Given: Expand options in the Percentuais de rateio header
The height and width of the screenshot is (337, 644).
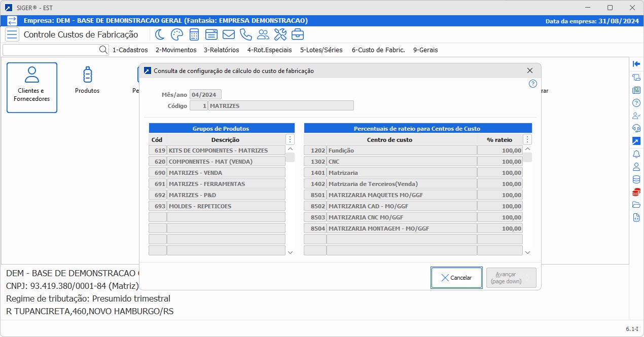Looking at the screenshot, I should pos(527,139).
